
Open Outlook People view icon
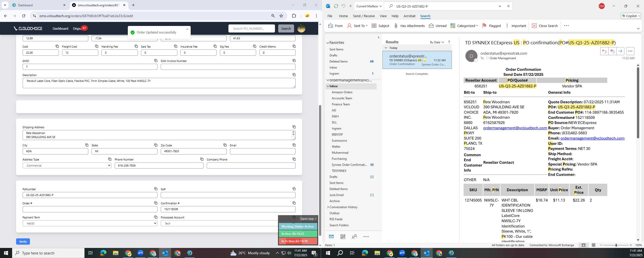tap(354, 236)
